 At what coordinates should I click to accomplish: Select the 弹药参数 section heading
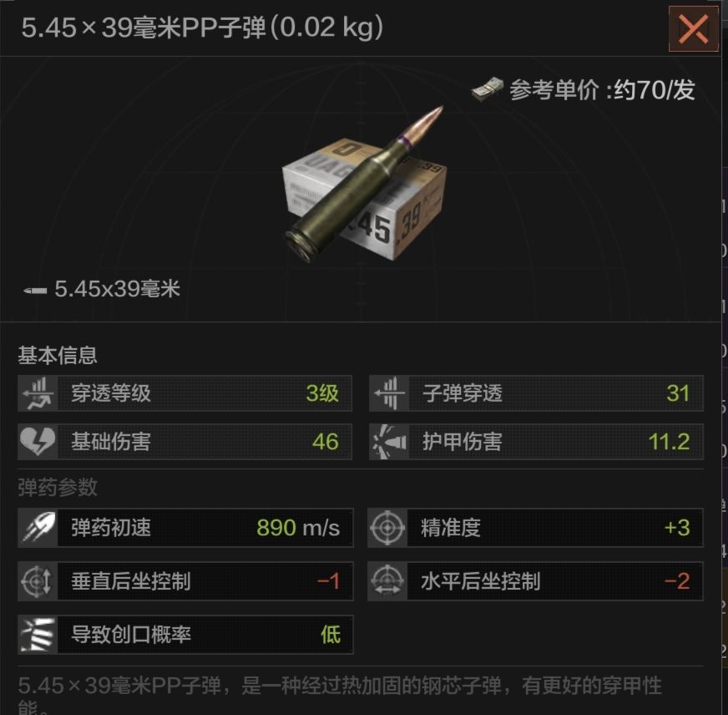[58, 487]
